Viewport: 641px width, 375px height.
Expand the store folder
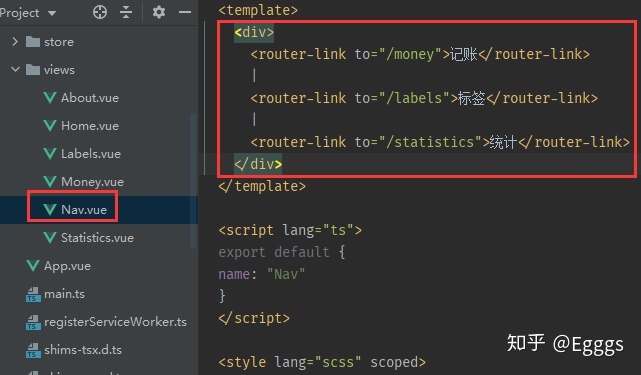15,42
